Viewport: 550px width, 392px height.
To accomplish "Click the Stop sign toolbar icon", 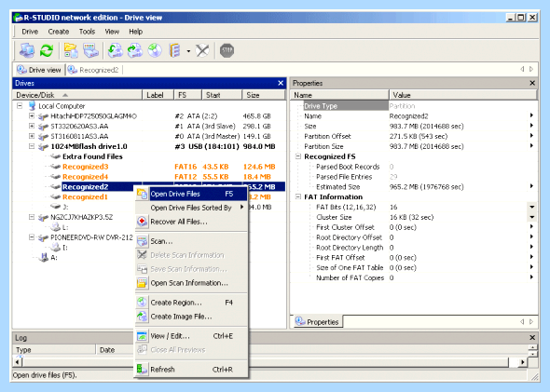I will (227, 50).
